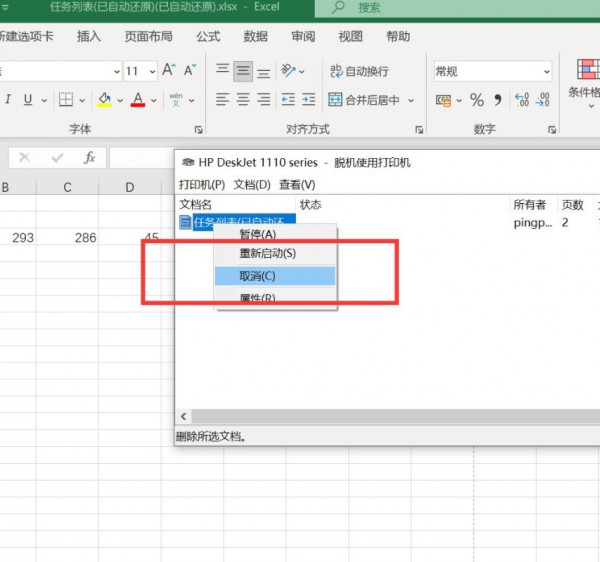Select bottom align icon
Screen dimensions: 600x562
coord(263,71)
